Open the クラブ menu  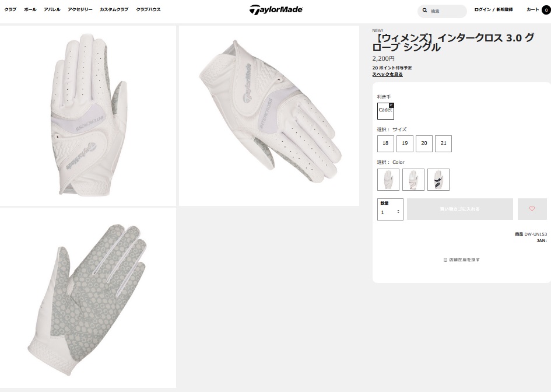click(10, 9)
